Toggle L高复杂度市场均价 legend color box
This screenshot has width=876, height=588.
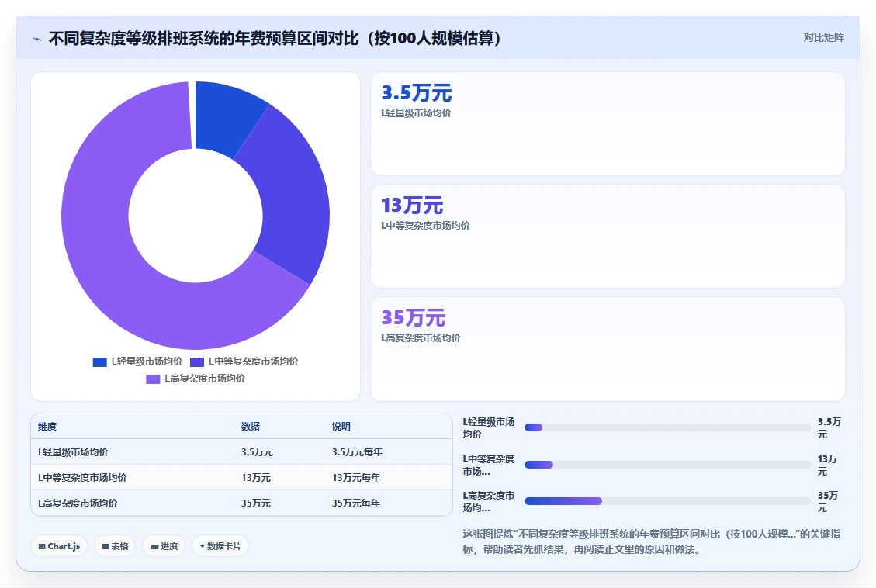coord(153,379)
